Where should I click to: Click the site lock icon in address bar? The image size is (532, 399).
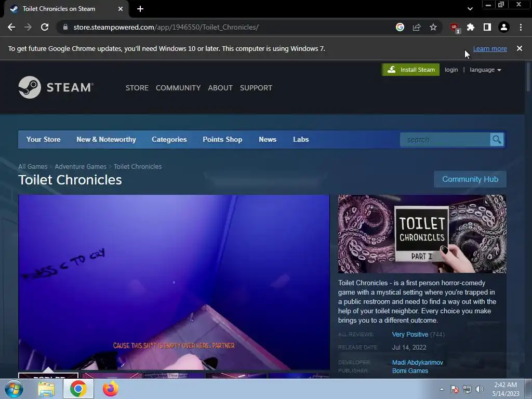pyautogui.click(x=65, y=27)
